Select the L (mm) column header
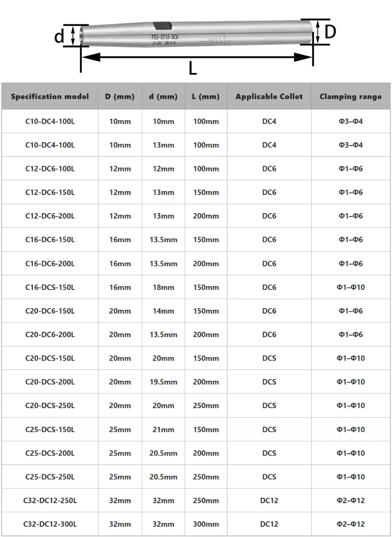Image resolution: width=392 pixels, height=537 pixels. pyautogui.click(x=206, y=97)
